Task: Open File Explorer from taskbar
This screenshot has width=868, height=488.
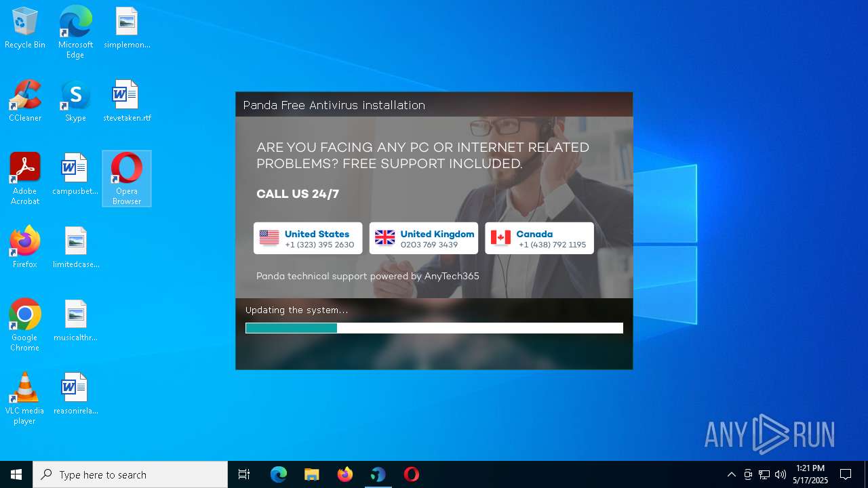Action: [x=312, y=474]
